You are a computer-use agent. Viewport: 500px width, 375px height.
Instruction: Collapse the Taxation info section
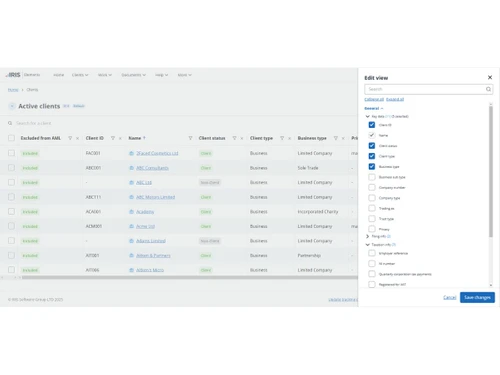[367, 245]
